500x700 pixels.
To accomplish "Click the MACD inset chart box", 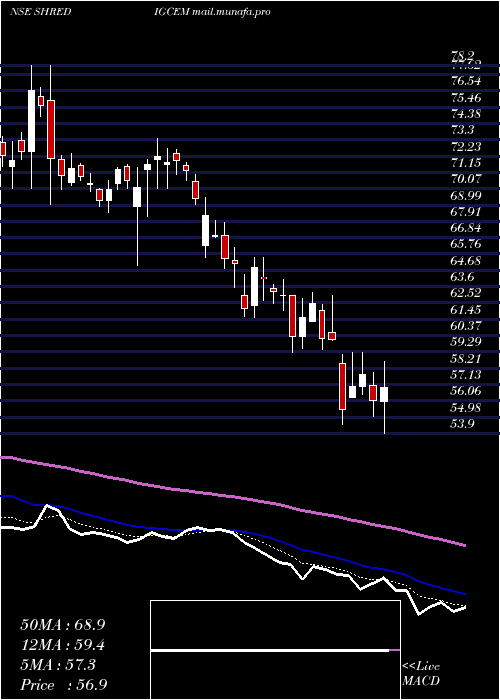I will (x=275, y=650).
